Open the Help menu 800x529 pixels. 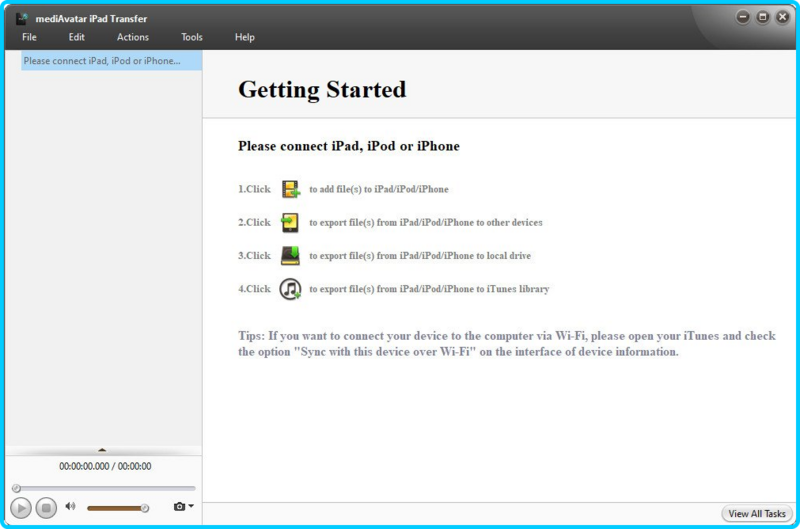pos(244,37)
